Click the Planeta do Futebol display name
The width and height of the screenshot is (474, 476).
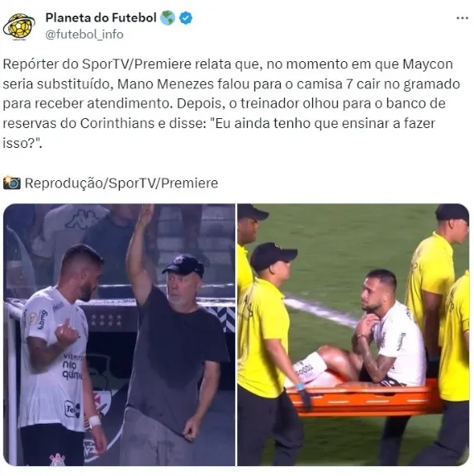click(x=101, y=18)
